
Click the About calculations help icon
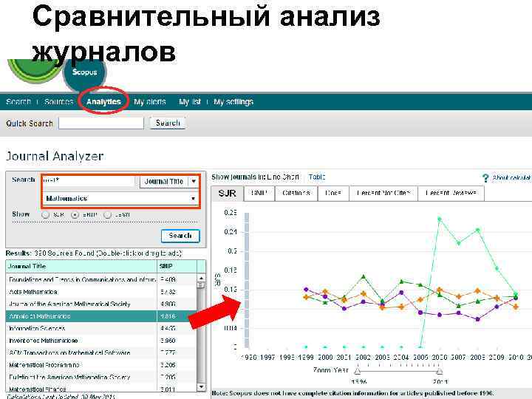click(x=485, y=178)
